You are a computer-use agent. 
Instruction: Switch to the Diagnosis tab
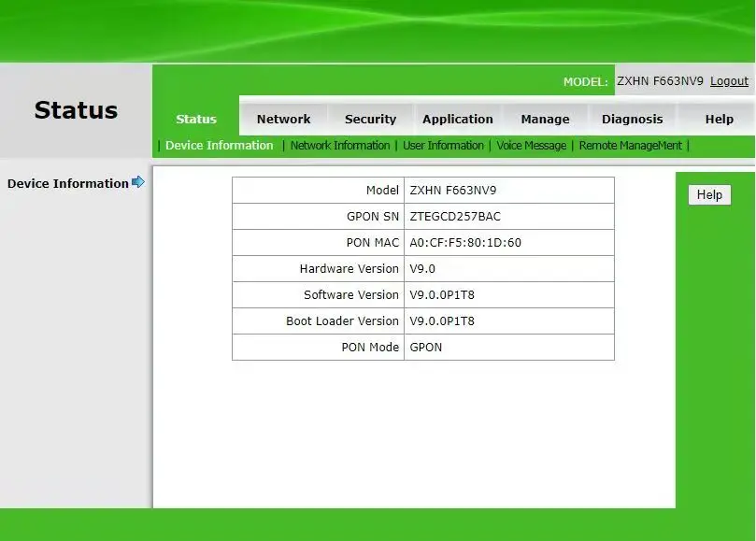tap(632, 119)
